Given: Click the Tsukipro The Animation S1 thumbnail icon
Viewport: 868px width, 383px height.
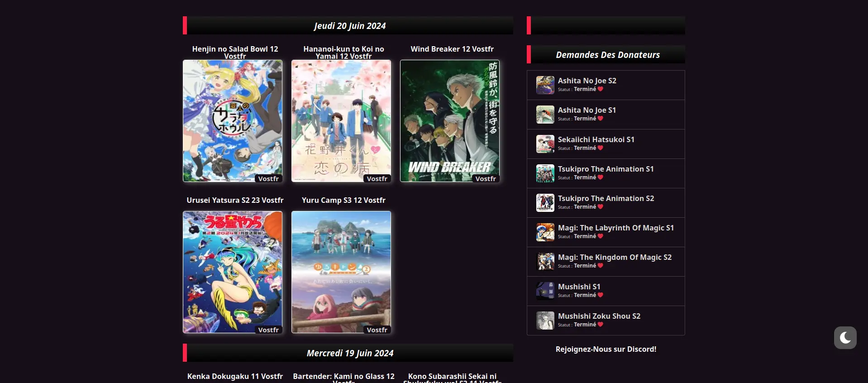Looking at the screenshot, I should pos(545,173).
